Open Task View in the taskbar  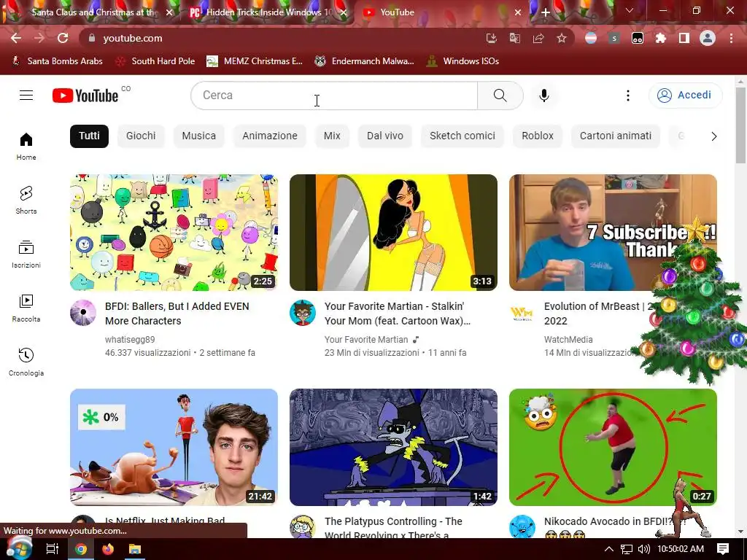point(53,549)
